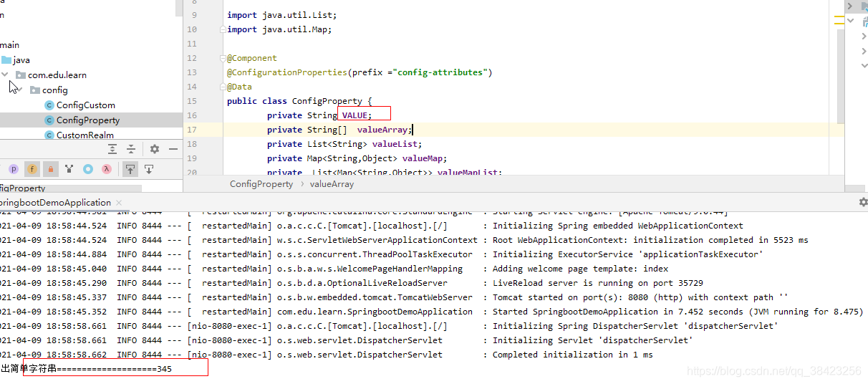The width and height of the screenshot is (868, 384).
Task: Open the ConfigProperty class in tree
Action: click(x=88, y=120)
